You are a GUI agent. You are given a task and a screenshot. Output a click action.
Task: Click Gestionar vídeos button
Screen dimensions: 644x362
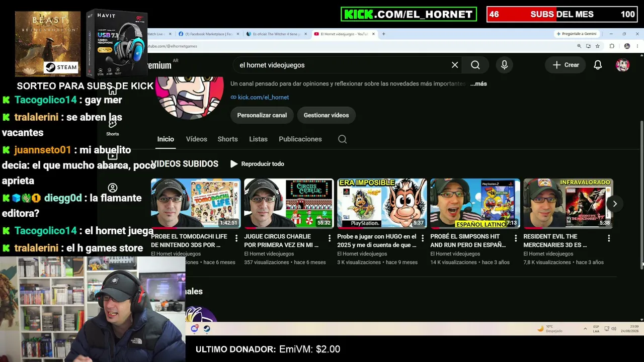(326, 115)
